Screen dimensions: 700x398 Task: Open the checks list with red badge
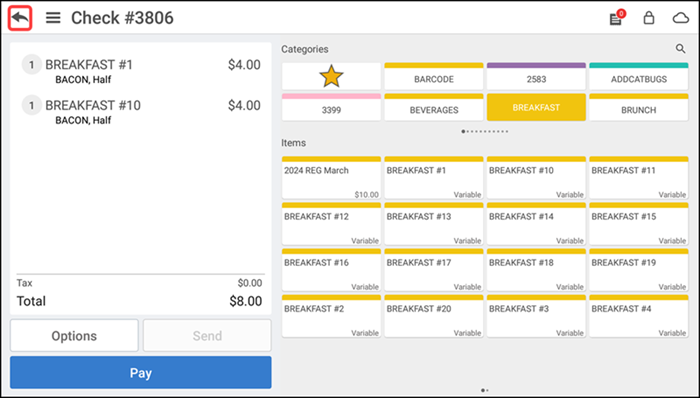tap(617, 17)
